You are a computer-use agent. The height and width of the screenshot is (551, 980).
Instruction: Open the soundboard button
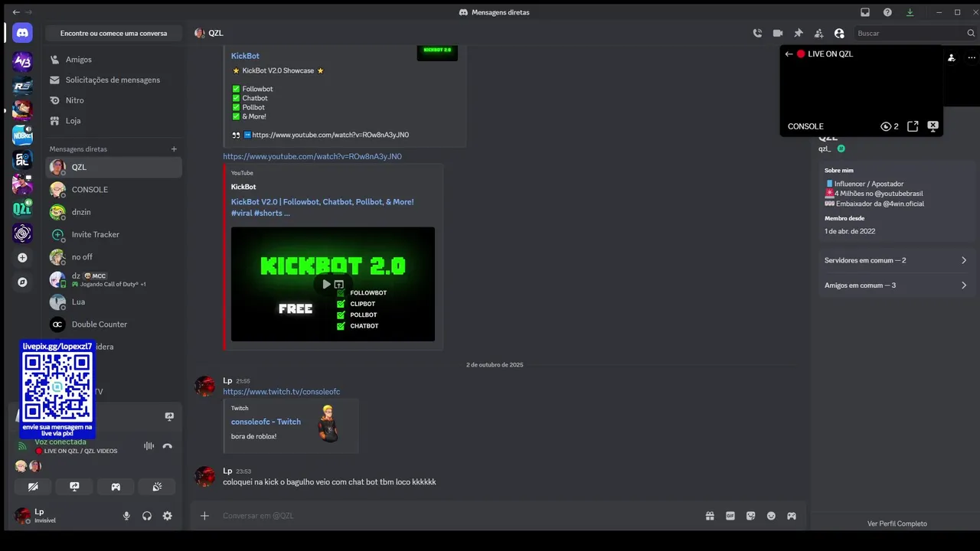click(157, 487)
